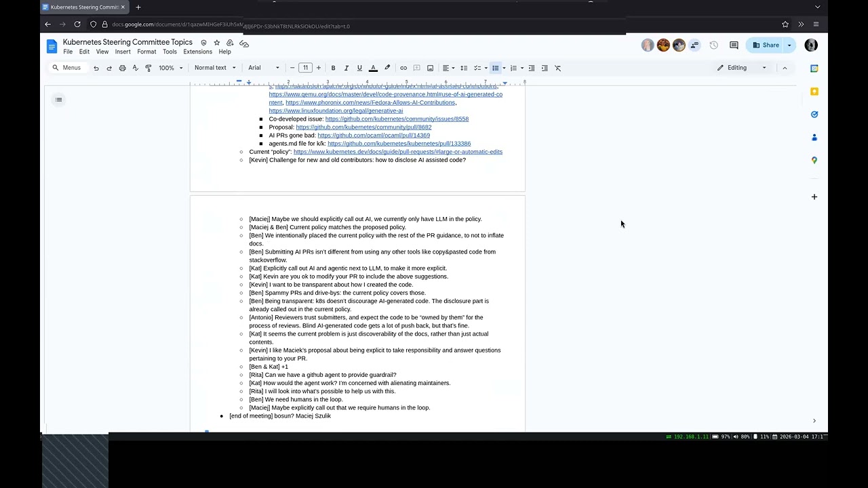868x488 pixels.
Task: Open the Maps side panel icon
Action: 814,161
